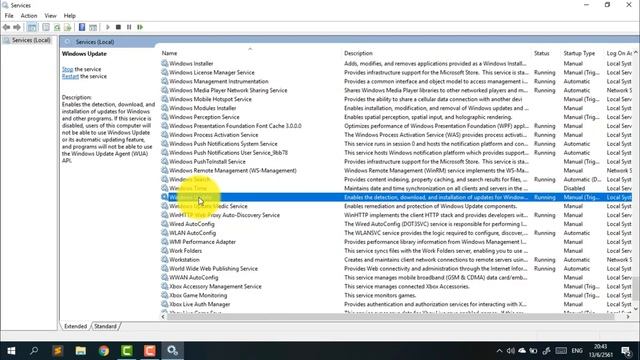This screenshot has height=360, width=640.
Task: Select Services (Local) in the left tree
Action: tap(31, 40)
